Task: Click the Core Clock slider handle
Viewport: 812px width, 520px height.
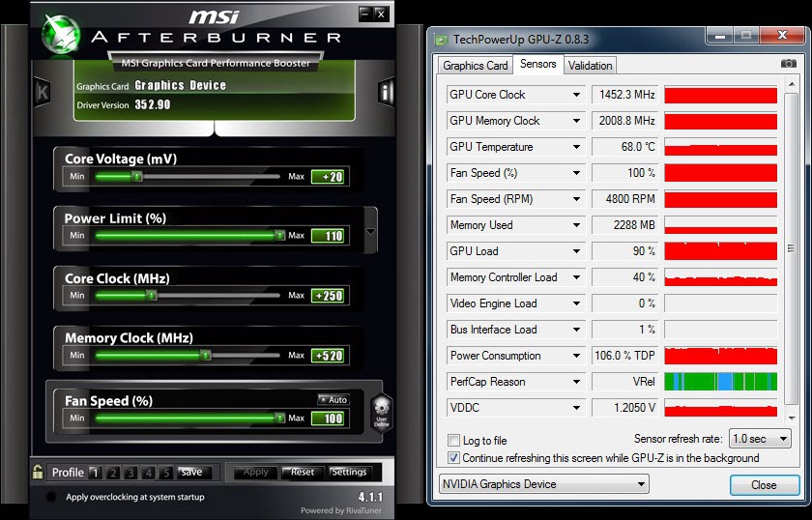Action: 151,295
